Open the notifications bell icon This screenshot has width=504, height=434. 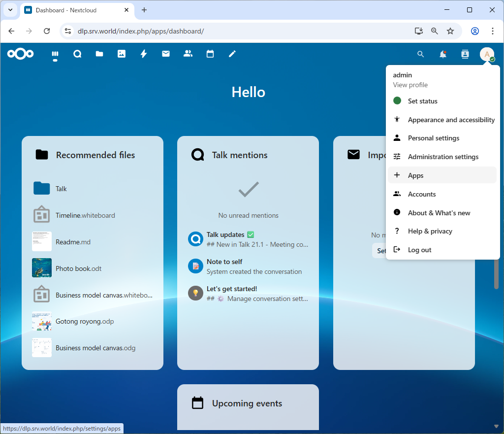(443, 54)
